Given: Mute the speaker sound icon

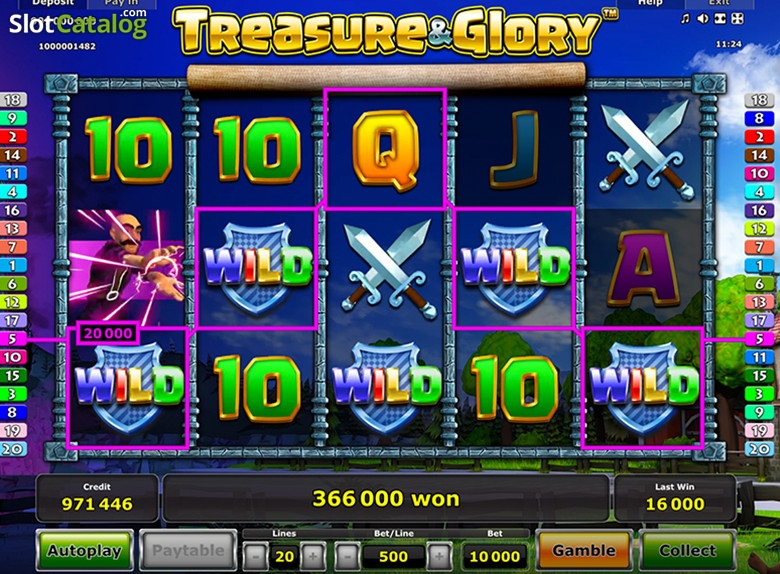Looking at the screenshot, I should pos(702,19).
